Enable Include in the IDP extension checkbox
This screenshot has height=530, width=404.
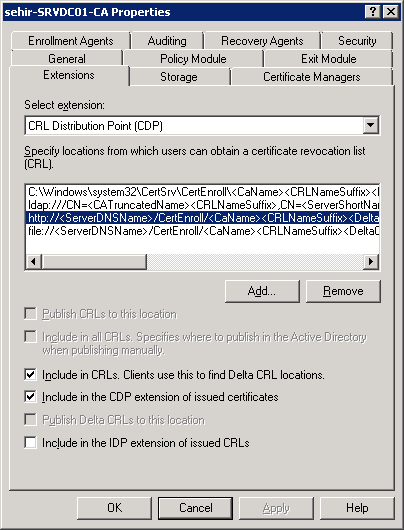[30, 442]
